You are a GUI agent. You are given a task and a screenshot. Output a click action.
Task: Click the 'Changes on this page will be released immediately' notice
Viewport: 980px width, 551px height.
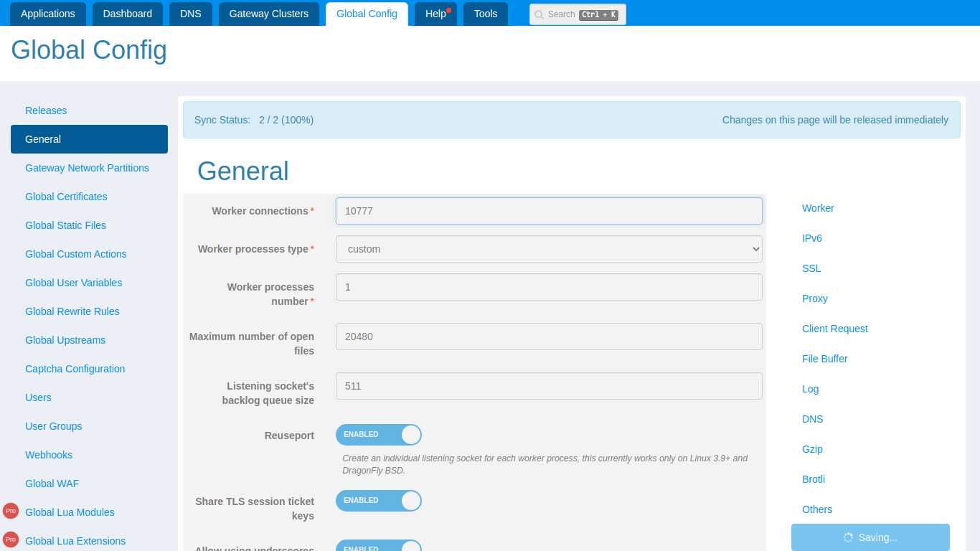[835, 120]
